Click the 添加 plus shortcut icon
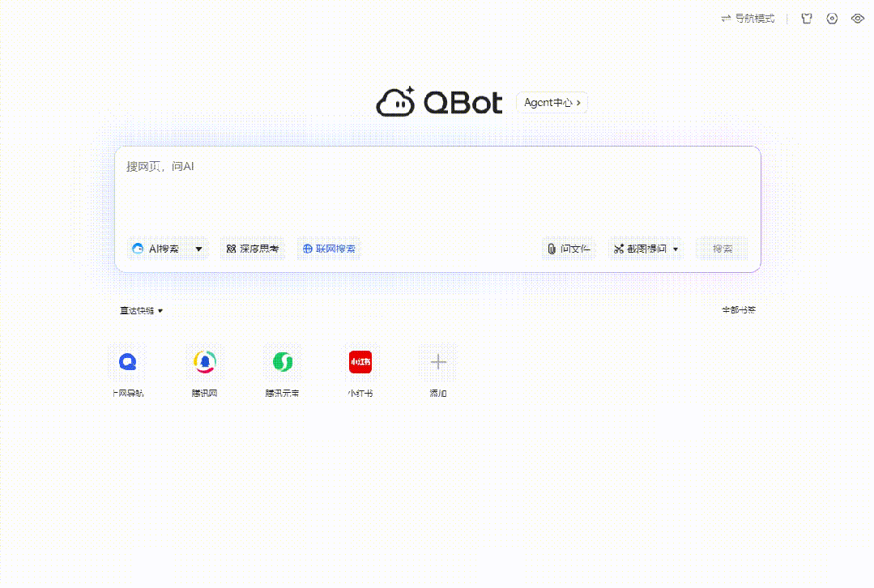The width and height of the screenshot is (874, 588). click(x=438, y=362)
